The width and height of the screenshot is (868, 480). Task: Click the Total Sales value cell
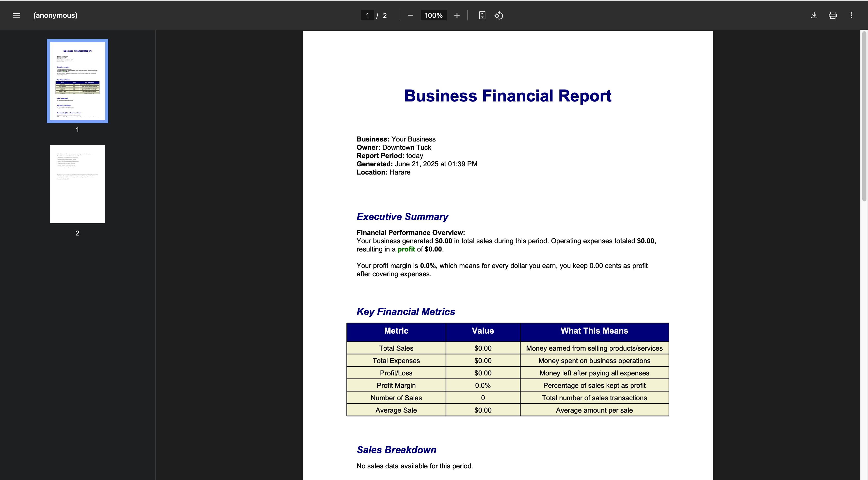[483, 348]
